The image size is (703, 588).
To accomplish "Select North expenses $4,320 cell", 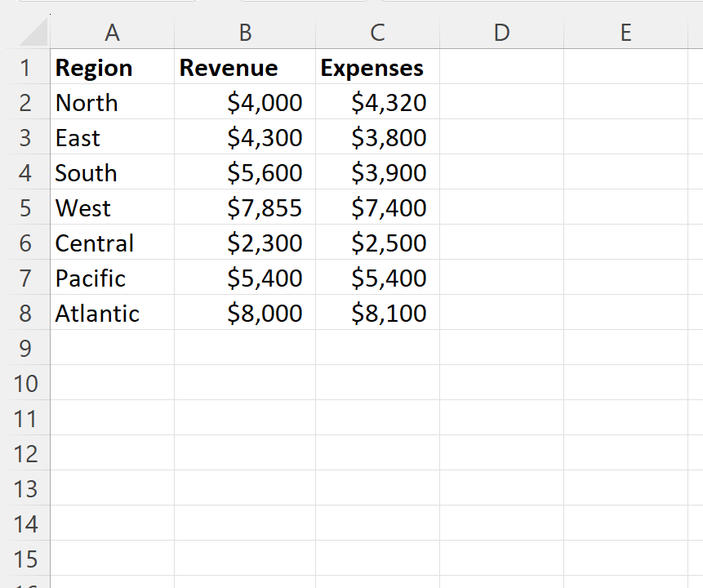I will (x=377, y=101).
